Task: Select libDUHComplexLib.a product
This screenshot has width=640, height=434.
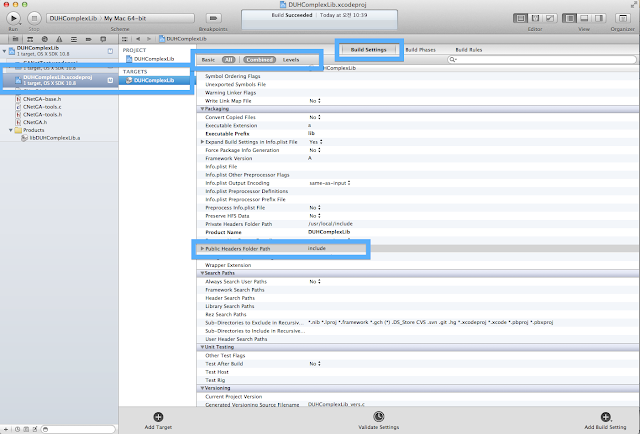Action: point(51,138)
